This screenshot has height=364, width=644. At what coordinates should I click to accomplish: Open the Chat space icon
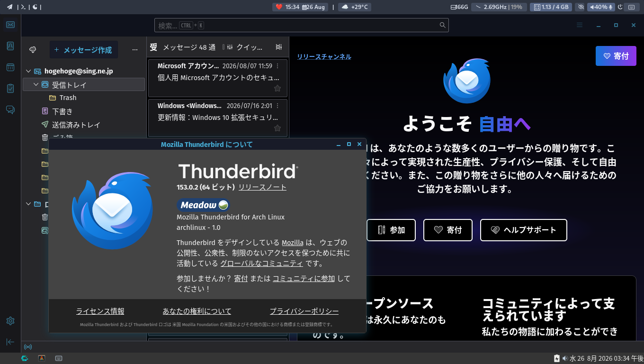click(10, 109)
